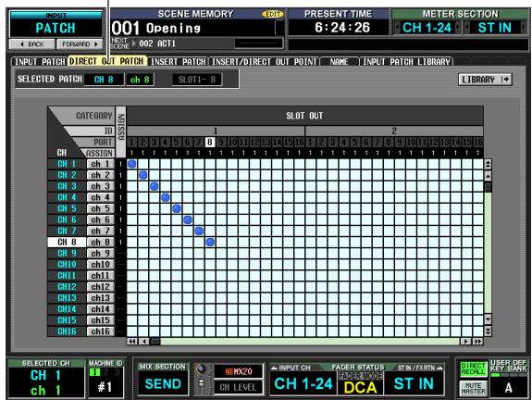Jump to the first slot output column
532x400 pixels.
[132, 342]
